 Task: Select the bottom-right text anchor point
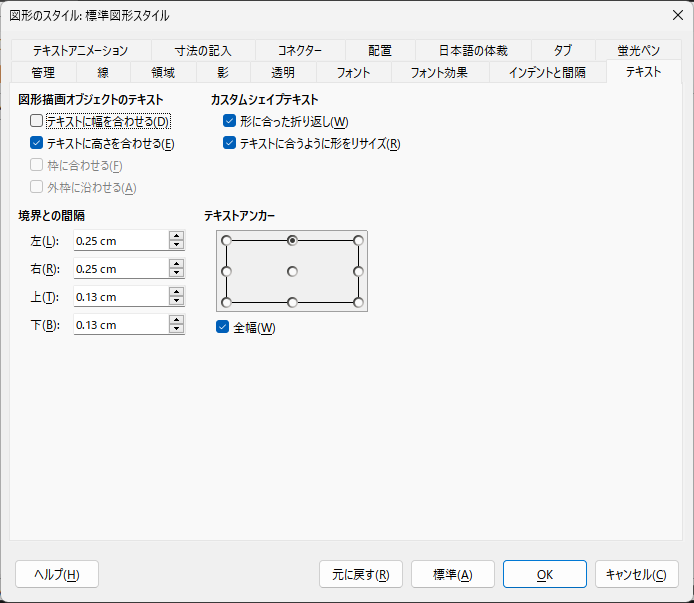(x=358, y=302)
